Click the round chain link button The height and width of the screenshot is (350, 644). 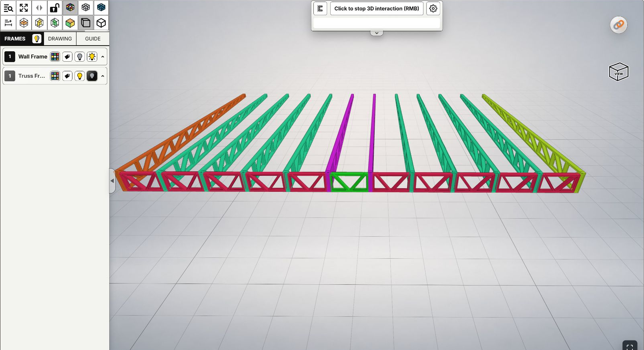click(619, 25)
